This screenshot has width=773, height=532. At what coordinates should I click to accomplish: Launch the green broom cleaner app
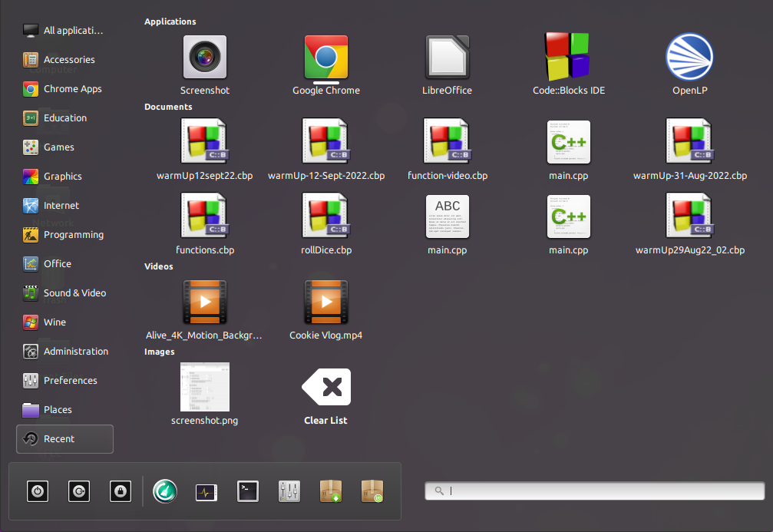click(x=165, y=491)
